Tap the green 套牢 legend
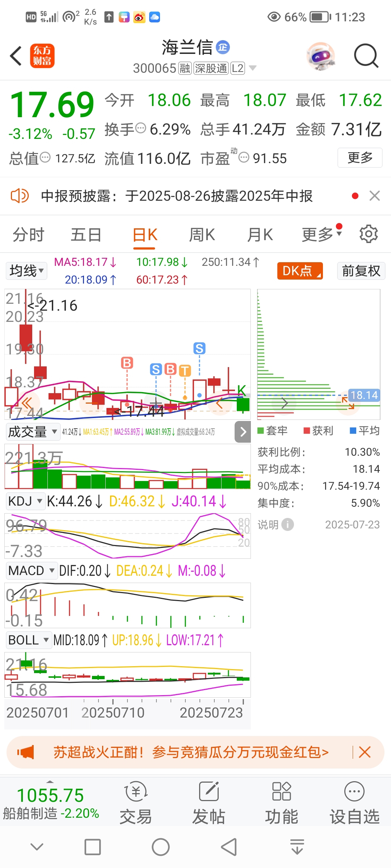 (272, 431)
